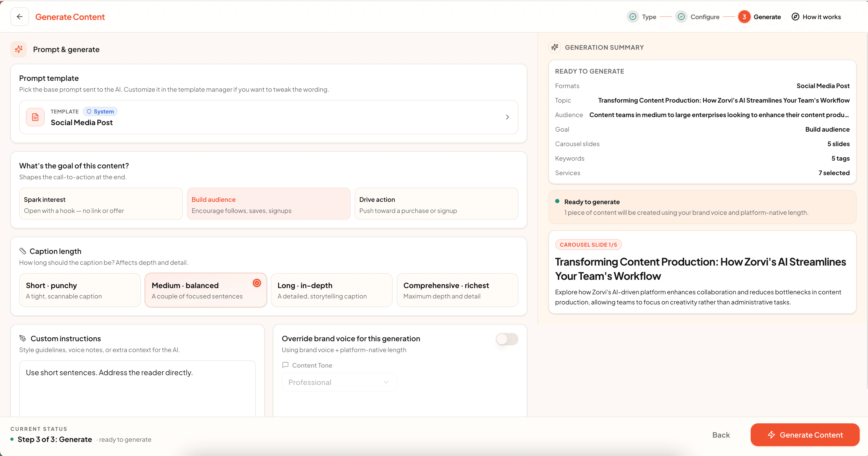The height and width of the screenshot is (456, 868).
Task: Choose Medium balanced caption length
Action: click(206, 290)
